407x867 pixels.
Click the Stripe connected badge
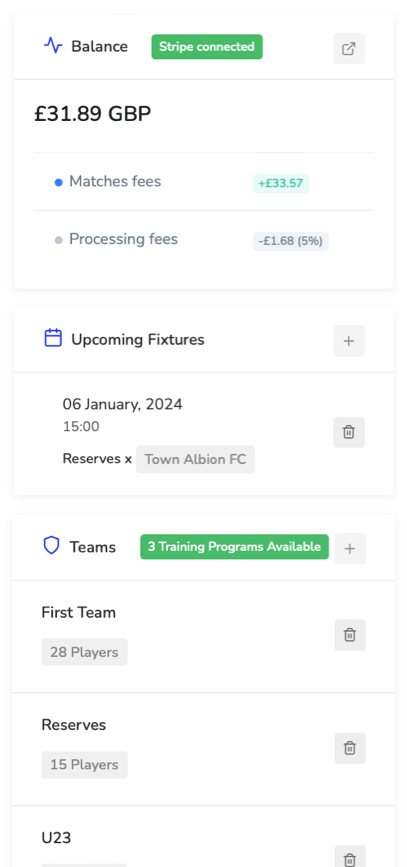point(207,47)
